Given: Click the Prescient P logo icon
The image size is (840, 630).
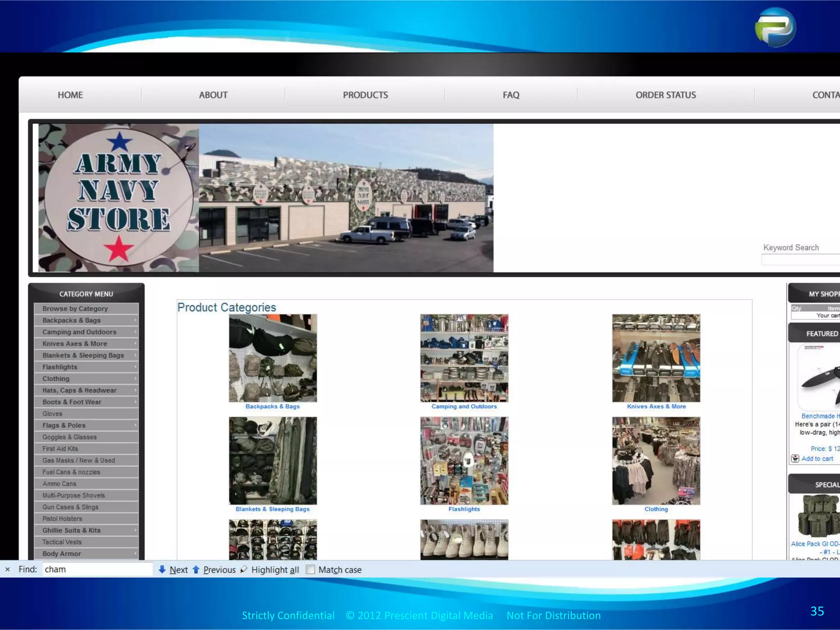Looking at the screenshot, I should point(775,27).
